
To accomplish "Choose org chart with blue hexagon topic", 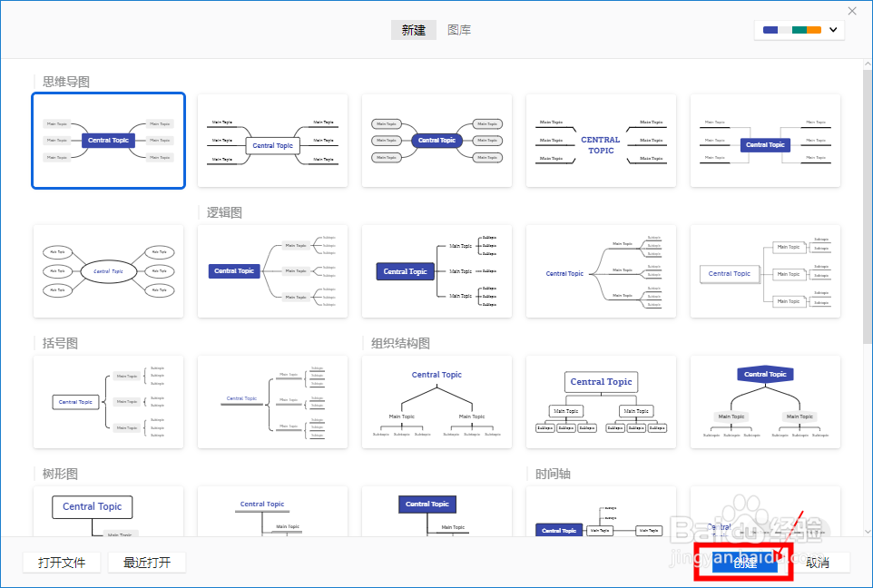I will click(766, 402).
